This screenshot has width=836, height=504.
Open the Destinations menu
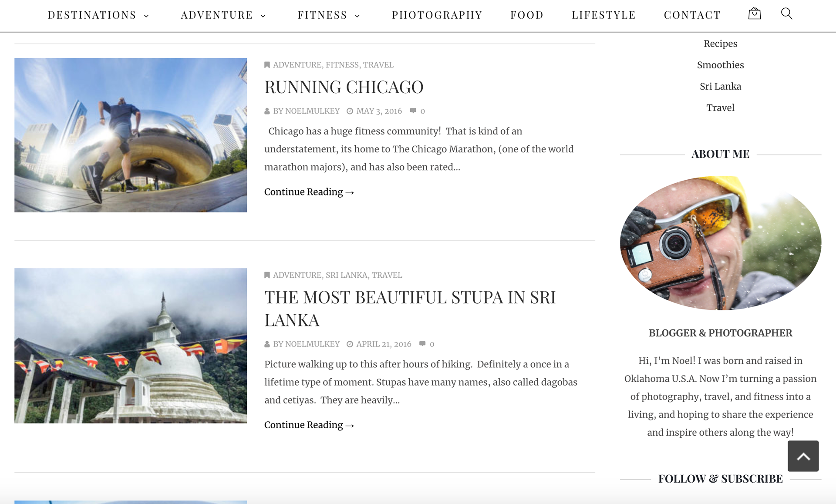pos(92,15)
